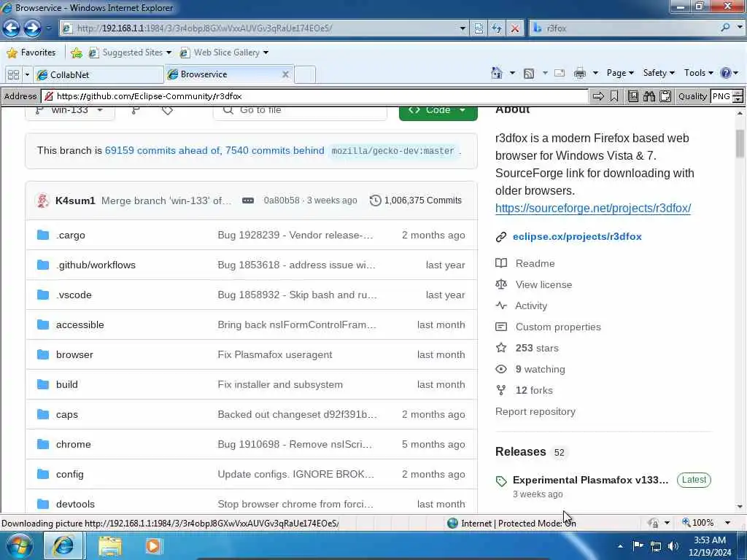The height and width of the screenshot is (560, 747).
Task: Step the Quality PNG spinner down
Action: click(x=738, y=99)
